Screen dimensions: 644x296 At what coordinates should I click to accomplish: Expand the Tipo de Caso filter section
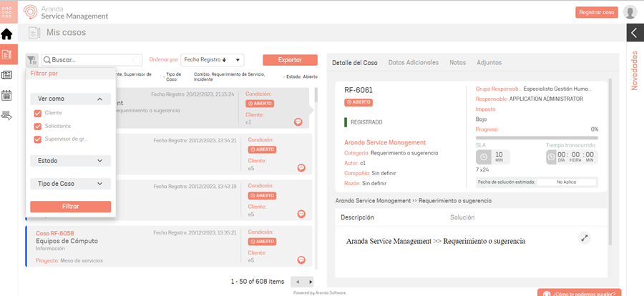click(70, 184)
